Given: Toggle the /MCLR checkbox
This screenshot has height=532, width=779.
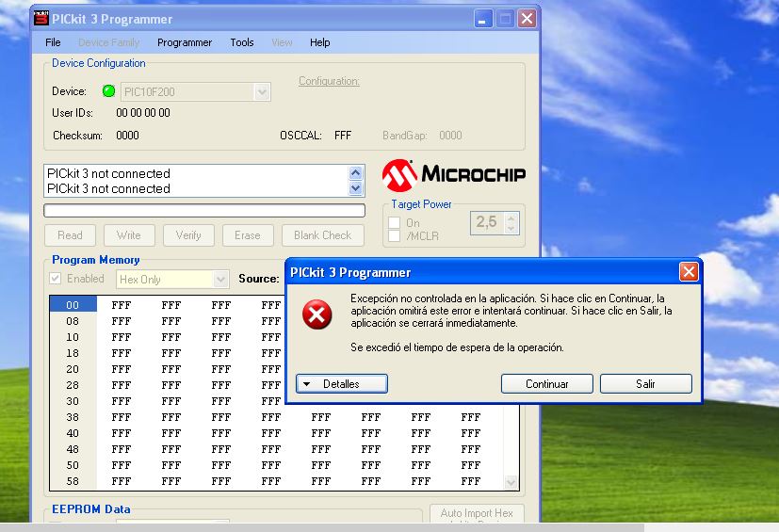Looking at the screenshot, I should click(395, 235).
